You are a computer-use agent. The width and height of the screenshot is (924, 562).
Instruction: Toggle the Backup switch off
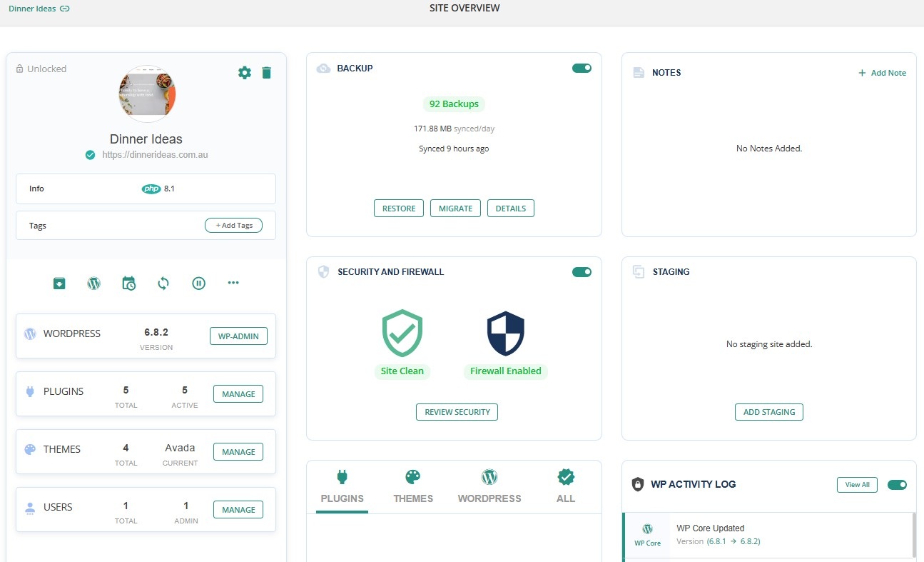[582, 69]
